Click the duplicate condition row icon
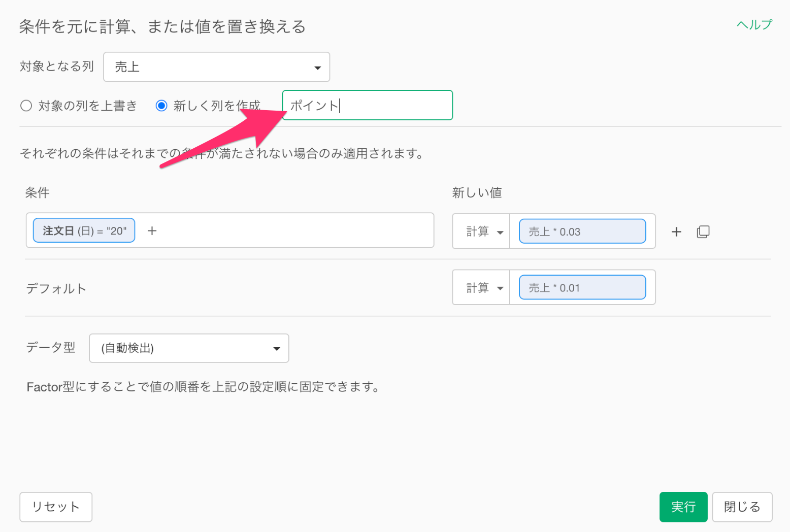The image size is (790, 532). coord(703,232)
